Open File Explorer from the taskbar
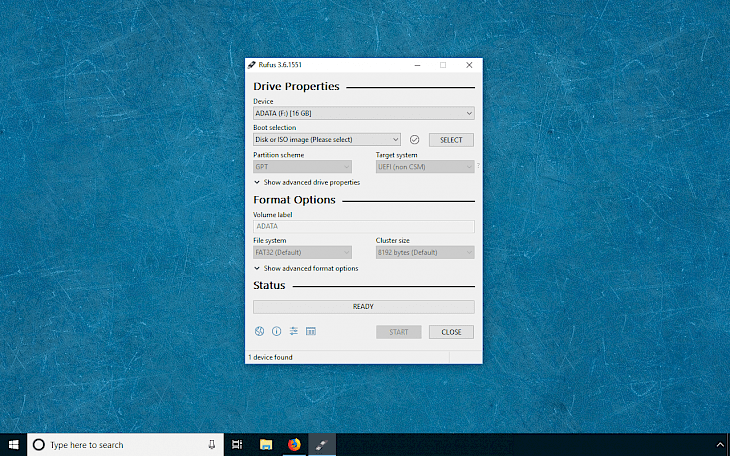Viewport: 730px width, 456px height. [266, 445]
